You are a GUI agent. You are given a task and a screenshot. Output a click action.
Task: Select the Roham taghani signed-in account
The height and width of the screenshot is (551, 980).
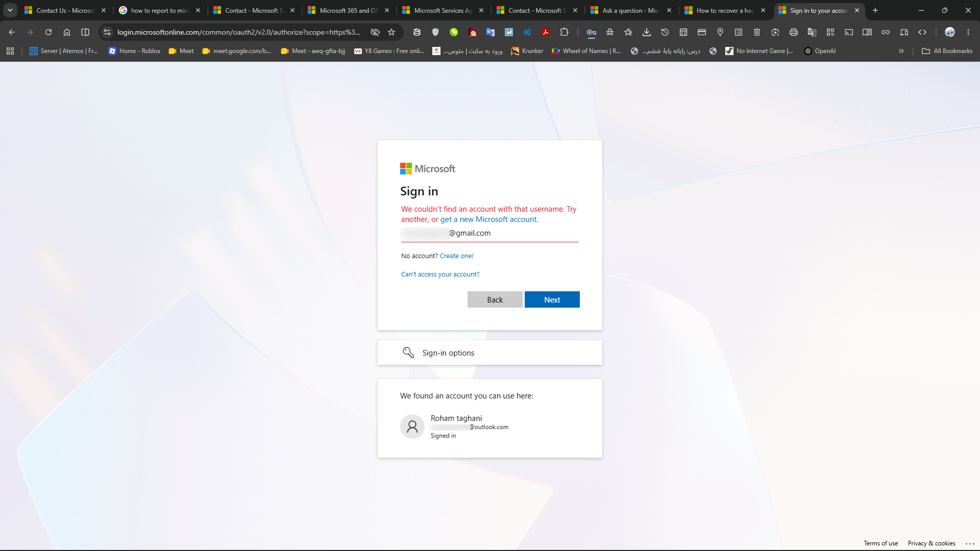pos(490,427)
